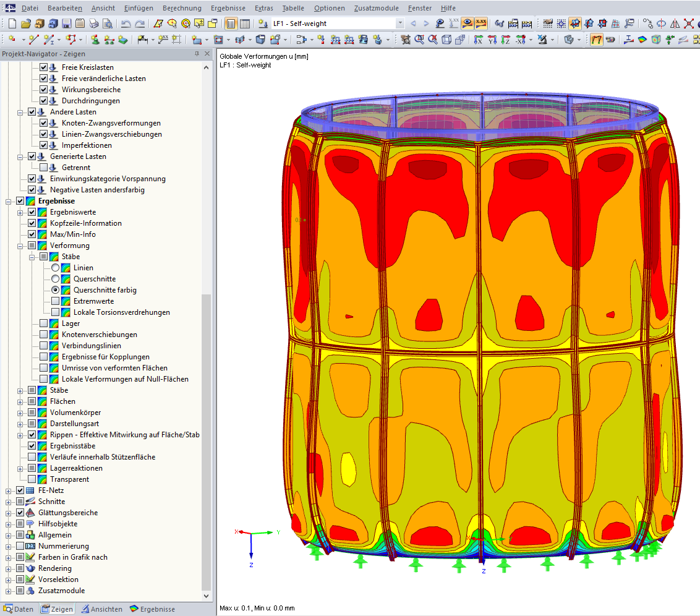The height and width of the screenshot is (616, 700).
Task: Select the view in X direction icon
Action: 479,40
